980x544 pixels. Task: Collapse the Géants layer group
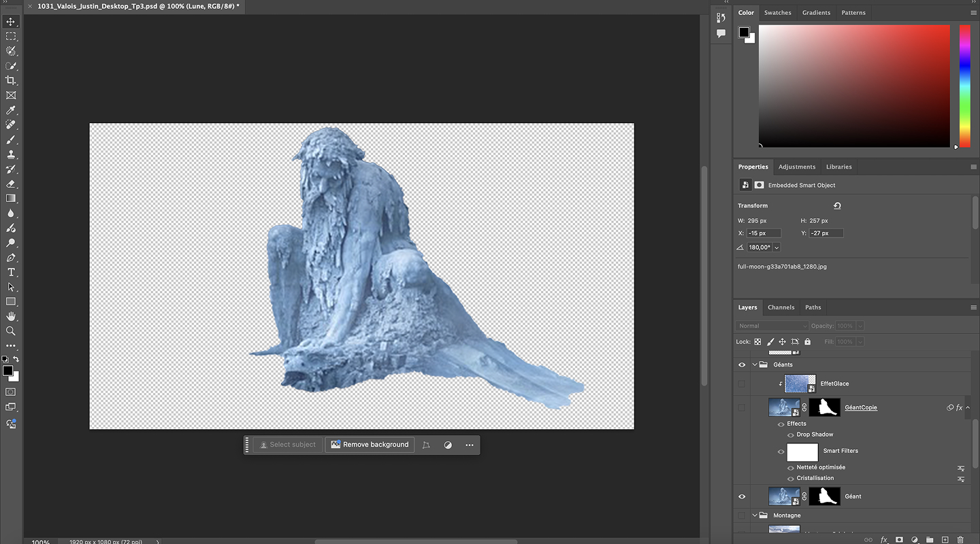[x=755, y=364]
